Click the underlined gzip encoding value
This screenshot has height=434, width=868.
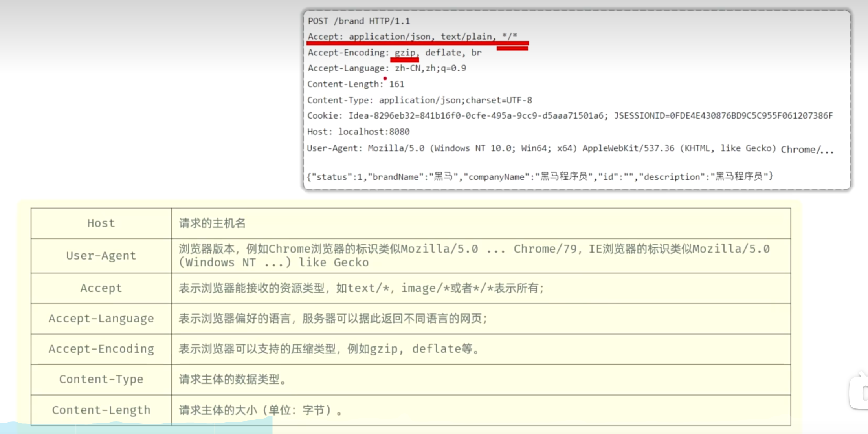click(405, 53)
